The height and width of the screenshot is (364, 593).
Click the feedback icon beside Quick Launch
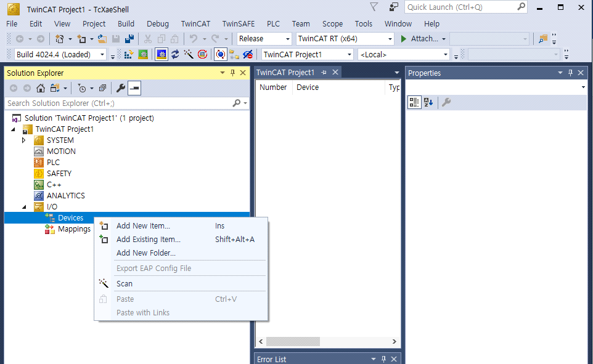pyautogui.click(x=394, y=7)
